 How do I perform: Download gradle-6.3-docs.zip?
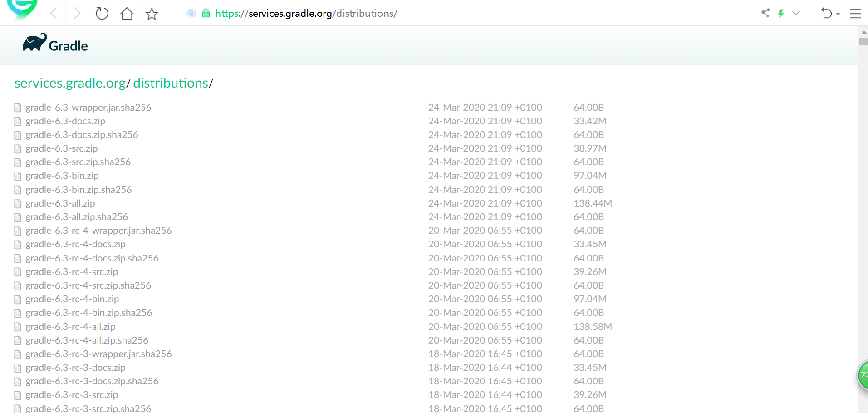tap(65, 121)
